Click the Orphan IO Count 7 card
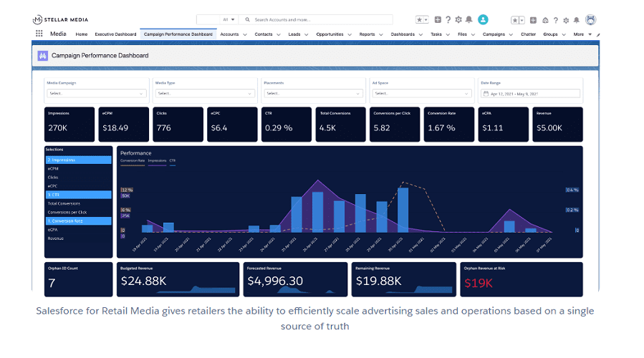Image resolution: width=644 pixels, height=358 pixels. 79,279
